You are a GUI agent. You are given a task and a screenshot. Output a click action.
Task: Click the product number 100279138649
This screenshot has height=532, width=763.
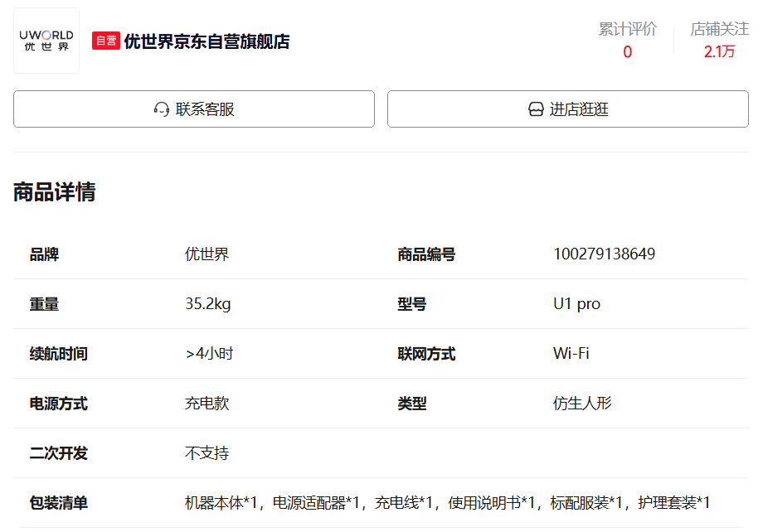click(605, 254)
